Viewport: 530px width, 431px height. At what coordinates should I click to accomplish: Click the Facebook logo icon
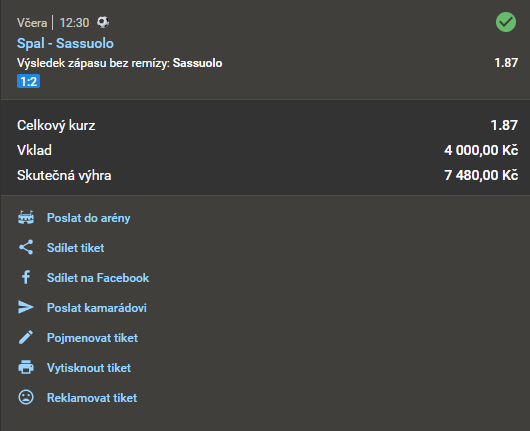tap(26, 278)
